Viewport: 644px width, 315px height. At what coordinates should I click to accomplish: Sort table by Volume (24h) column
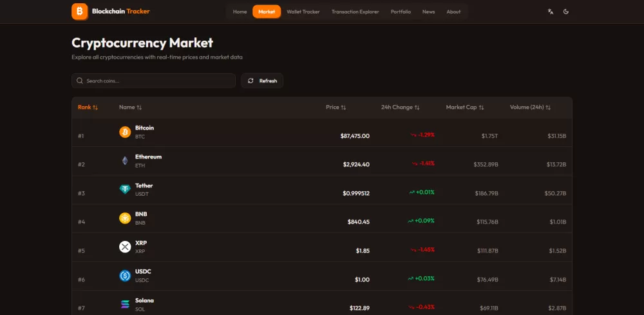tap(530, 107)
